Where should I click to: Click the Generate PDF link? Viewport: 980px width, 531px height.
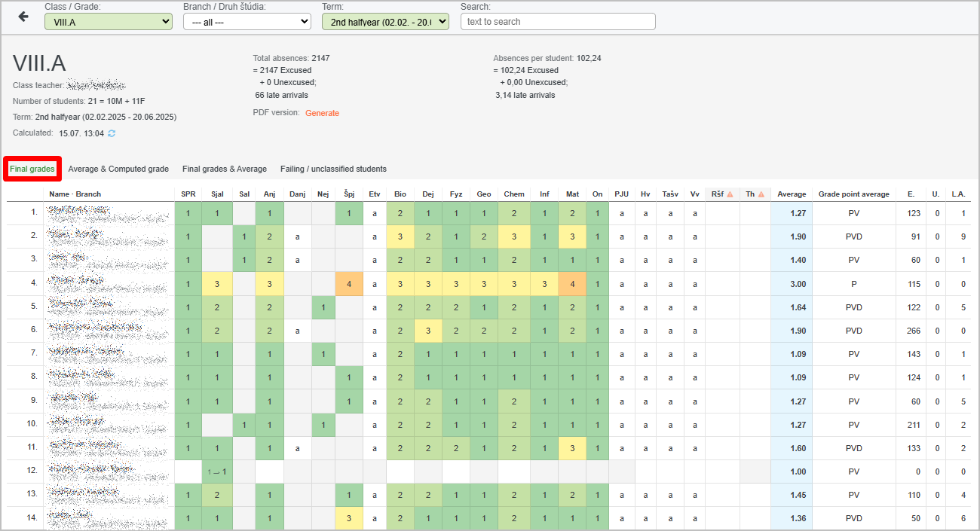coord(322,113)
